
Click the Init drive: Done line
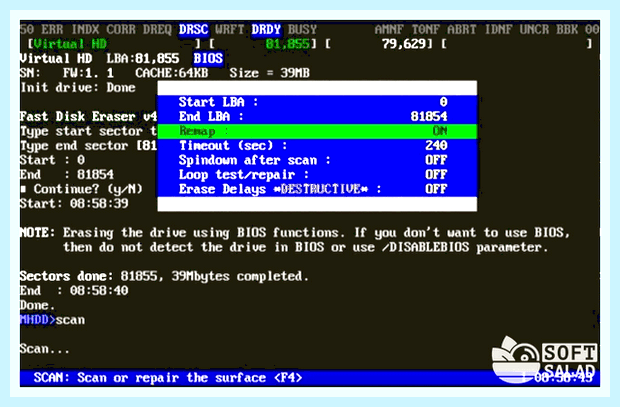pyautogui.click(x=78, y=87)
